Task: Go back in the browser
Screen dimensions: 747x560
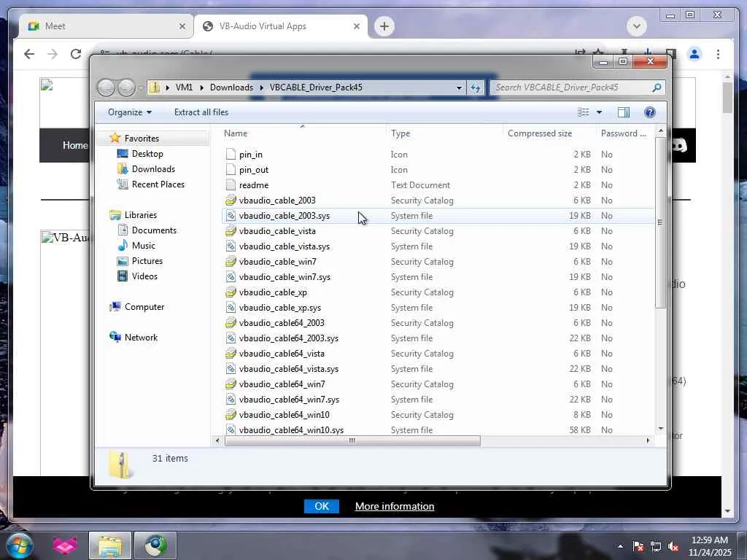Action: click(x=29, y=54)
